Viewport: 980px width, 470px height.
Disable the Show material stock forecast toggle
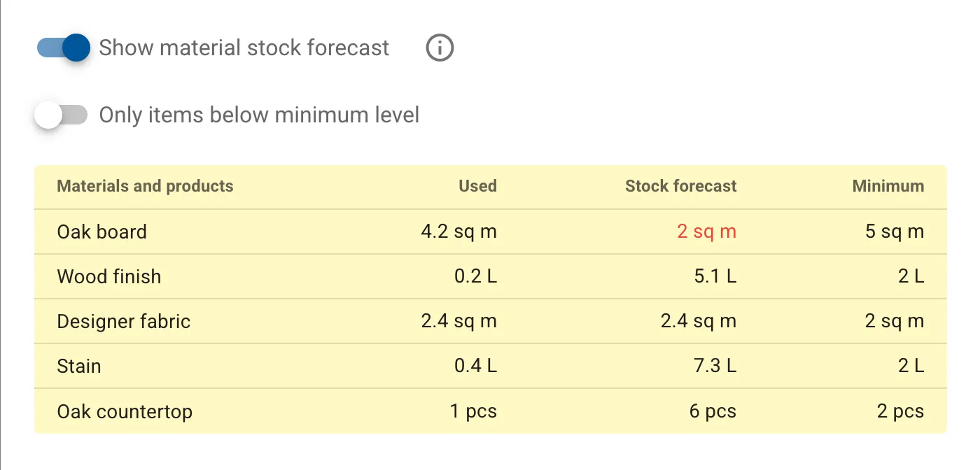(x=64, y=48)
